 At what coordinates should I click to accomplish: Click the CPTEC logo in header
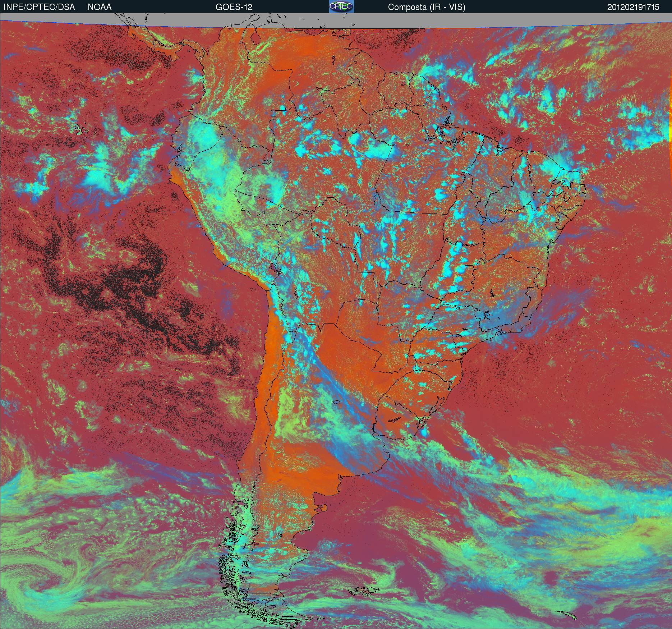(341, 6)
